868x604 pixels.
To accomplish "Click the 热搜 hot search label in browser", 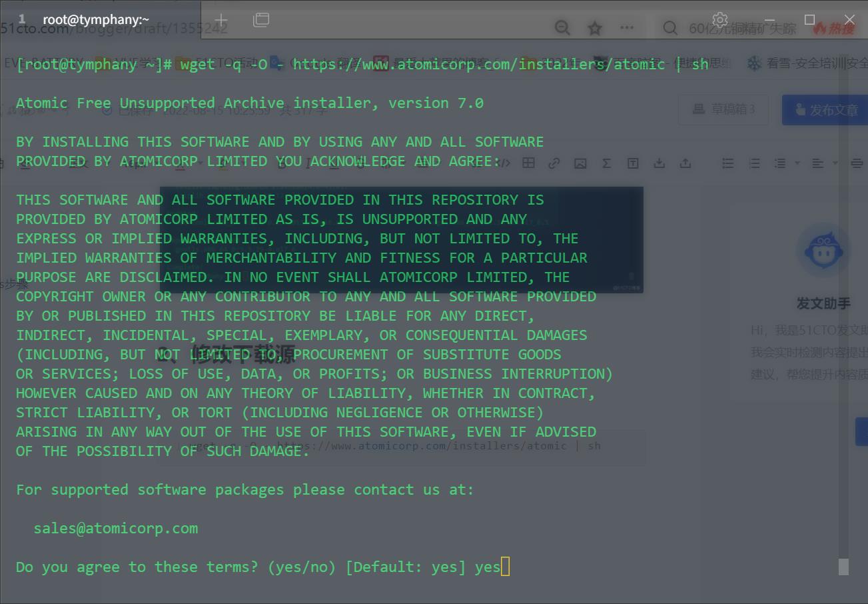I will (833, 28).
